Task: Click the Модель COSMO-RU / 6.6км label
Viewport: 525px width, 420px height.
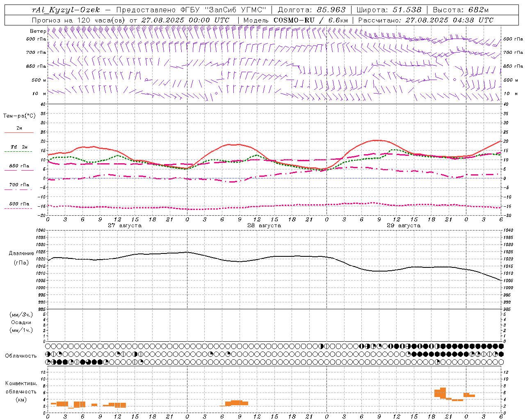Action: click(x=296, y=20)
